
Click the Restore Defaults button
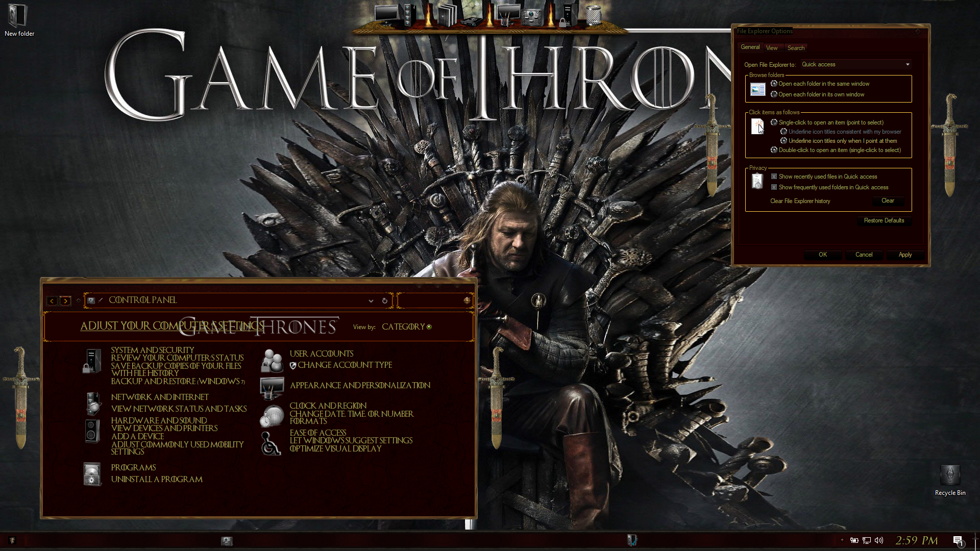click(x=884, y=220)
